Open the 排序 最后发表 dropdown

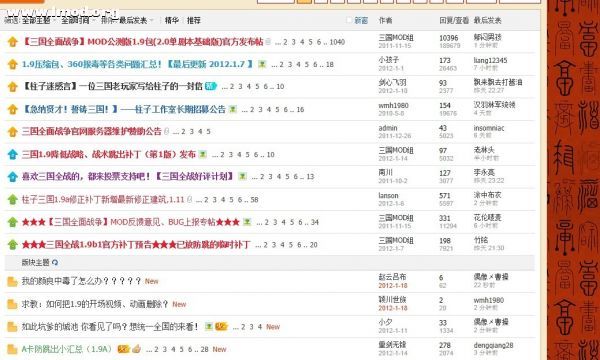point(127,20)
